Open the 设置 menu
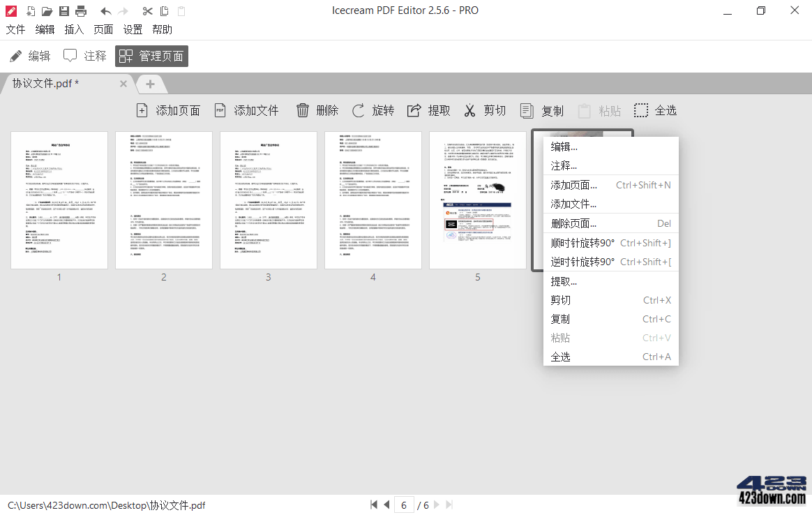Viewport: 812px width, 515px height. tap(133, 29)
